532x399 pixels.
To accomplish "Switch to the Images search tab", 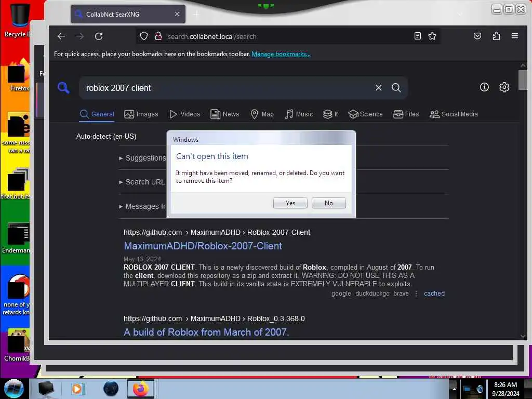I will pyautogui.click(x=141, y=114).
